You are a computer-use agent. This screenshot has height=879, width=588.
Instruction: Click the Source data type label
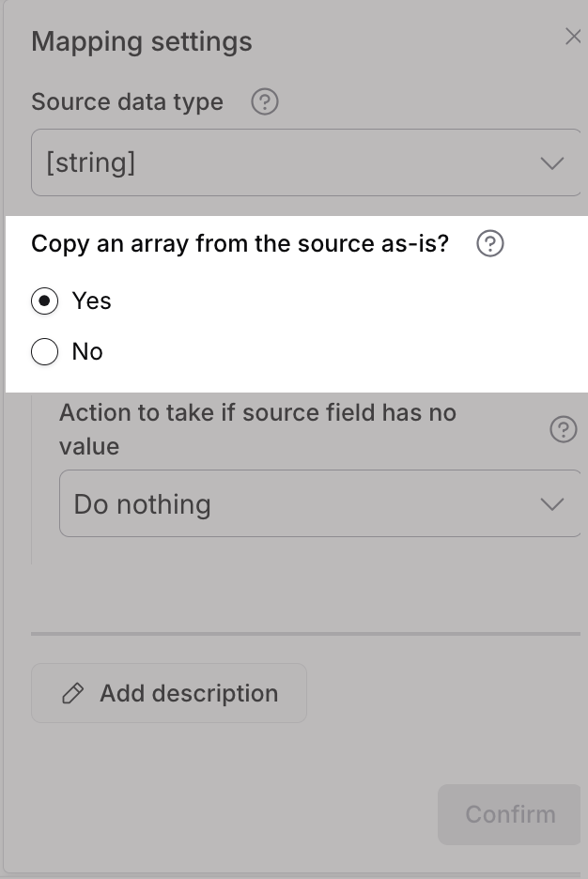[127, 102]
